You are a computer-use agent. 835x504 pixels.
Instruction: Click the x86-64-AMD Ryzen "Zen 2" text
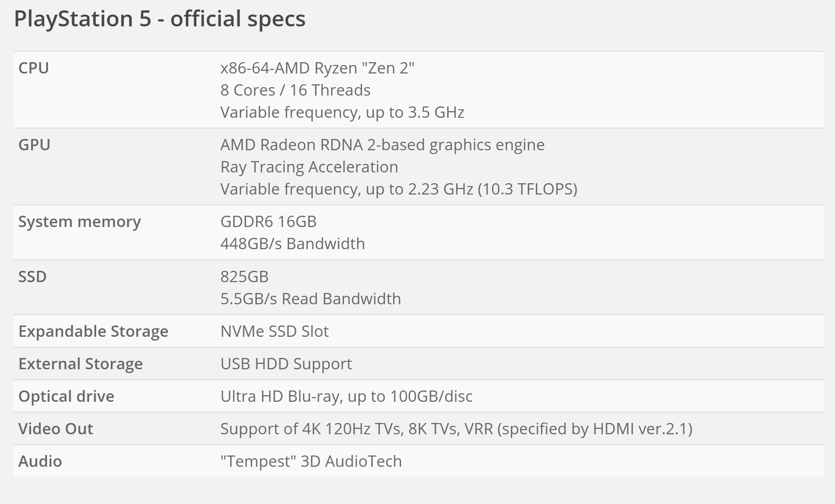pyautogui.click(x=317, y=68)
